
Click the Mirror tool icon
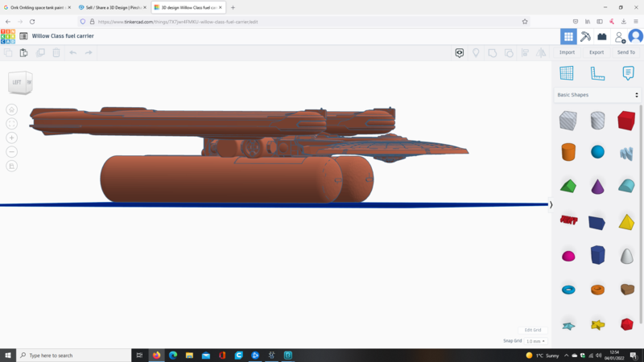(541, 52)
